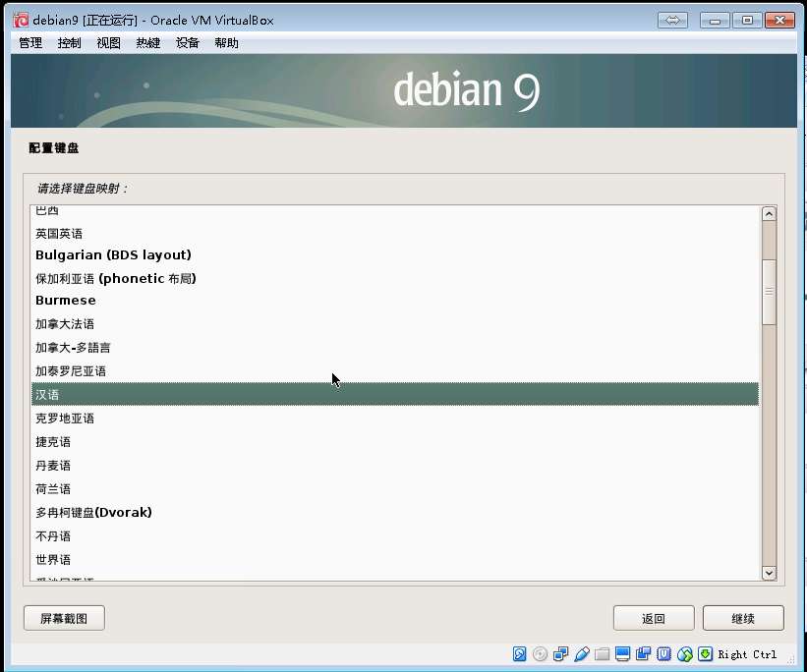This screenshot has width=807, height=672.
Task: Open the 控制 menu
Action: click(x=70, y=43)
